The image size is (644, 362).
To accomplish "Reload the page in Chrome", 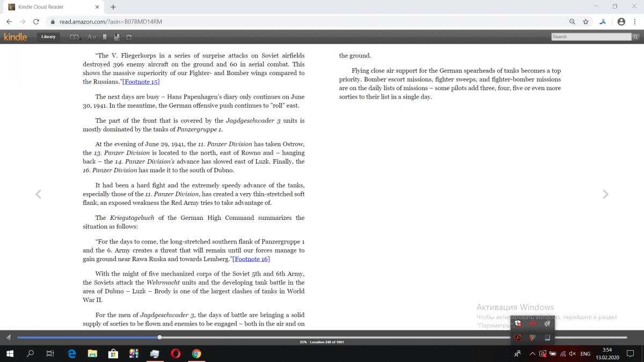I will (36, 21).
